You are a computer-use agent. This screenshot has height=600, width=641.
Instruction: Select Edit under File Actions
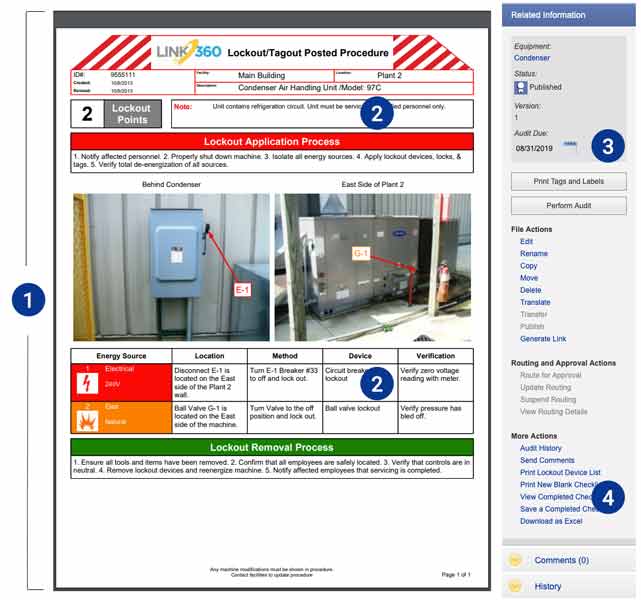527,242
